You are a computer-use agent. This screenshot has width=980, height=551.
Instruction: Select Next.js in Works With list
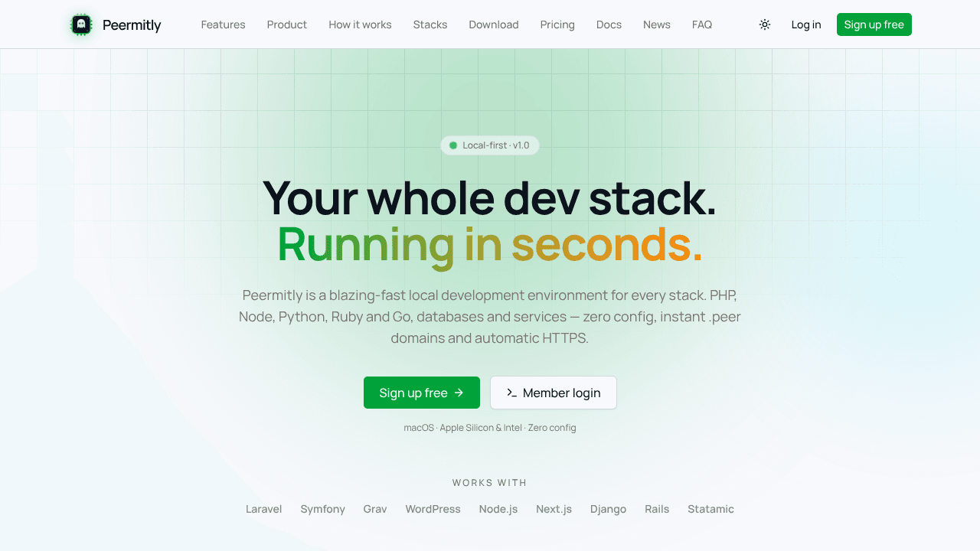click(x=554, y=509)
